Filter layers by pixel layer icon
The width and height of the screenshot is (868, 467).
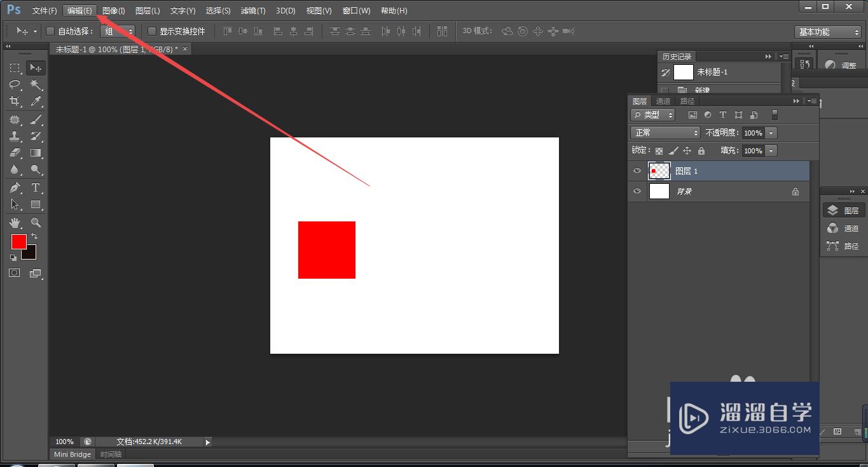click(692, 115)
